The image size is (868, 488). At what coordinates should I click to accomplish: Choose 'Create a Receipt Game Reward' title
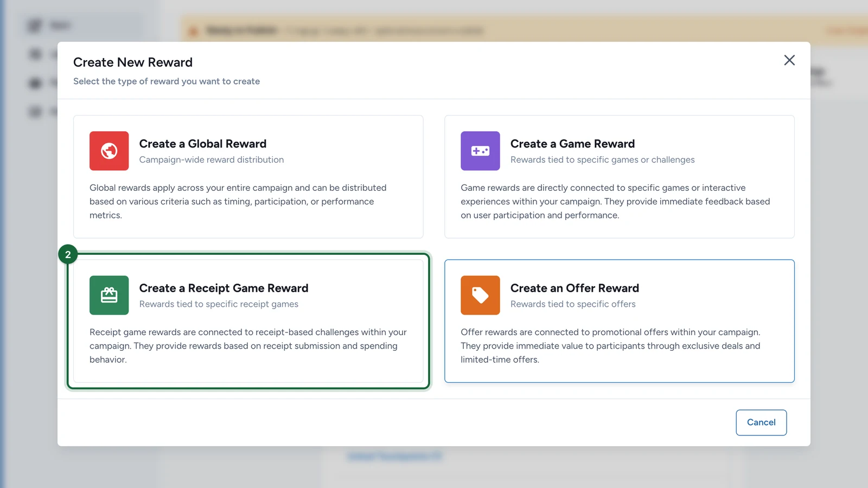(224, 288)
